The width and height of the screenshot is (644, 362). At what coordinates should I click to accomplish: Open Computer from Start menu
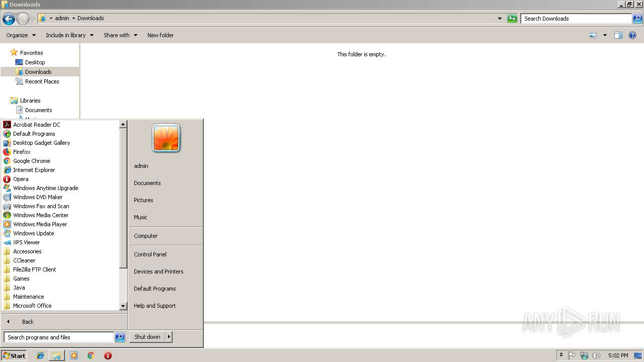[x=146, y=236]
